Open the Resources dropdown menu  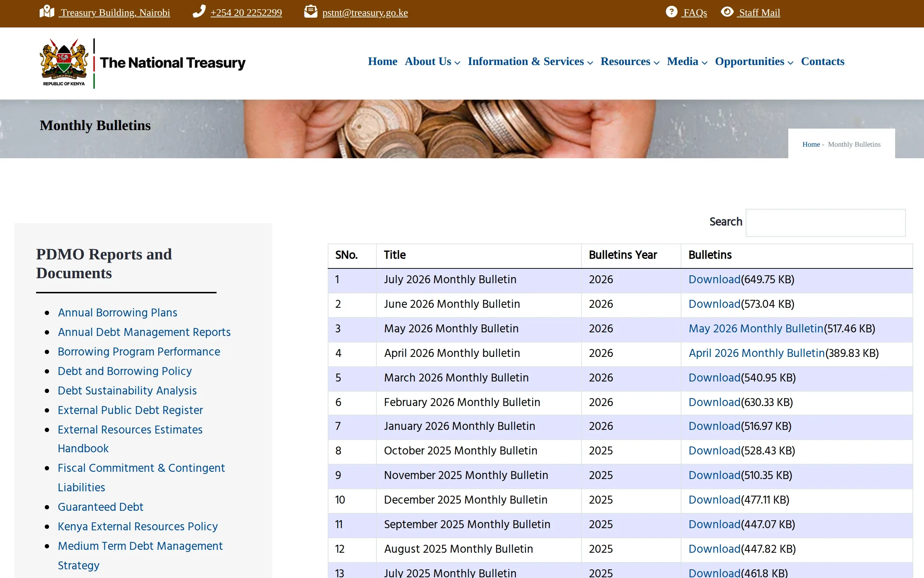tap(630, 61)
